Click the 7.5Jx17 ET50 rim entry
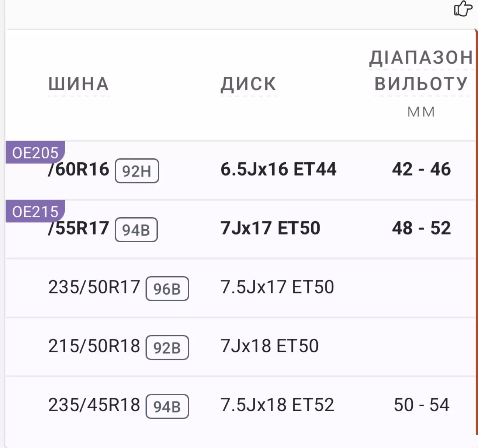This screenshot has width=478, height=448. click(277, 287)
